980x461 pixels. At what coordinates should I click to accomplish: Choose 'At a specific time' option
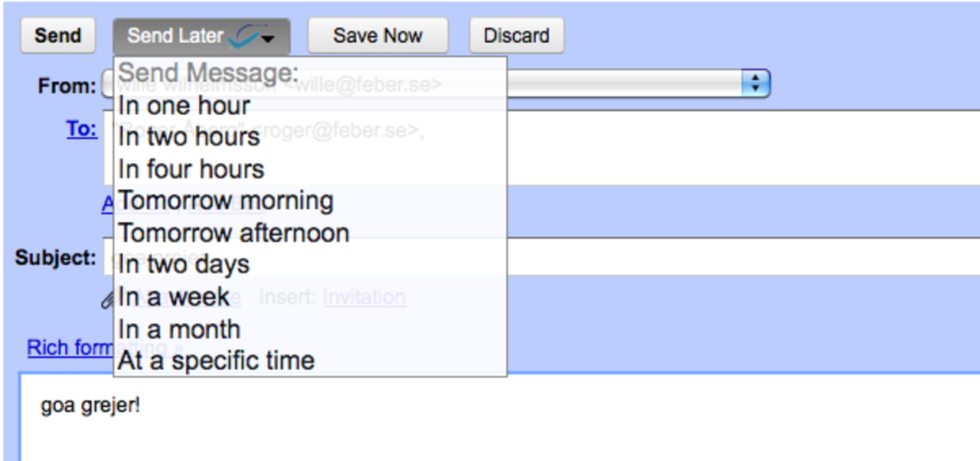[x=216, y=361]
